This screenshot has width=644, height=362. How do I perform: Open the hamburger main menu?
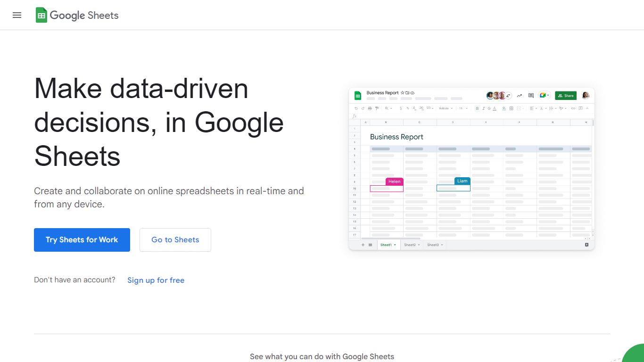pos(17,15)
